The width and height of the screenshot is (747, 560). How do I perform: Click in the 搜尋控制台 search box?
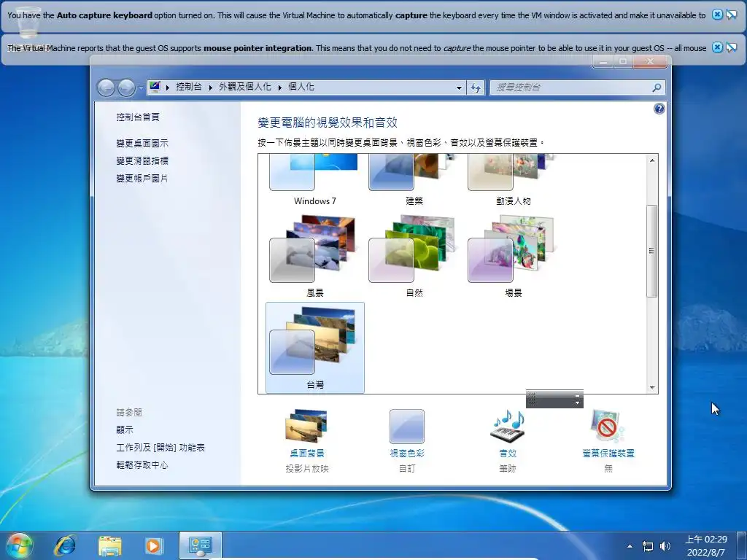point(570,87)
